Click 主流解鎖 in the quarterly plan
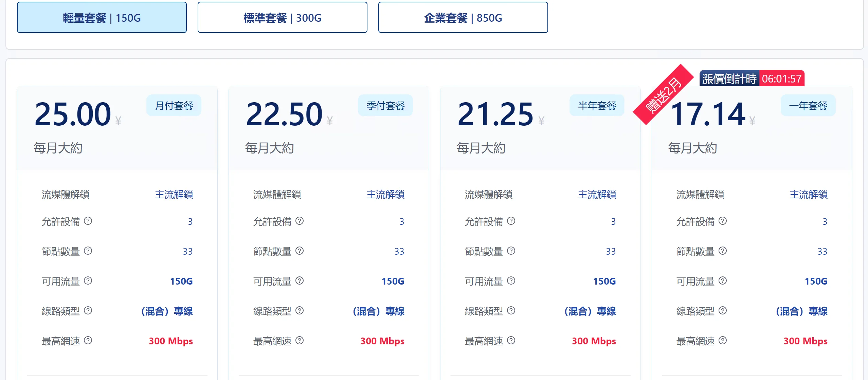 385,195
